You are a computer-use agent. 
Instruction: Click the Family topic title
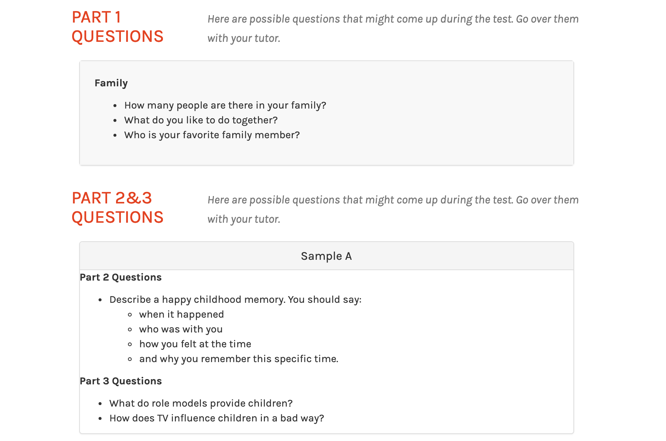tap(111, 83)
